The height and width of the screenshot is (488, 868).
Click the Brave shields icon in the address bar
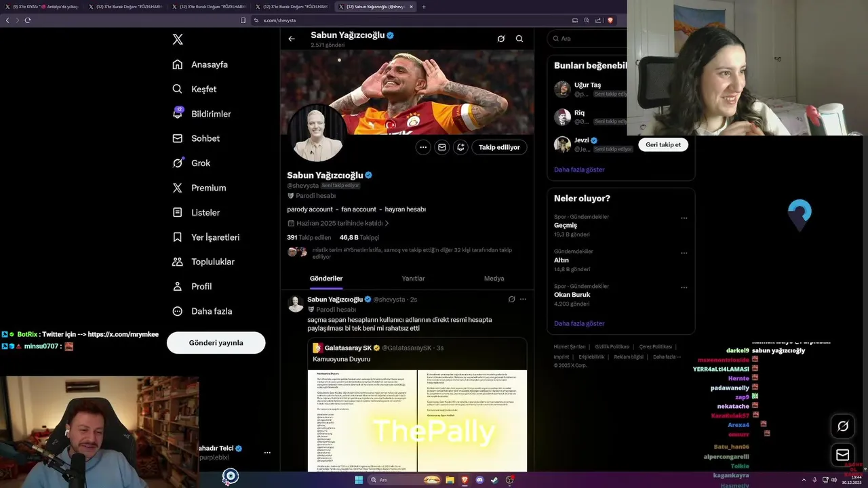[610, 20]
